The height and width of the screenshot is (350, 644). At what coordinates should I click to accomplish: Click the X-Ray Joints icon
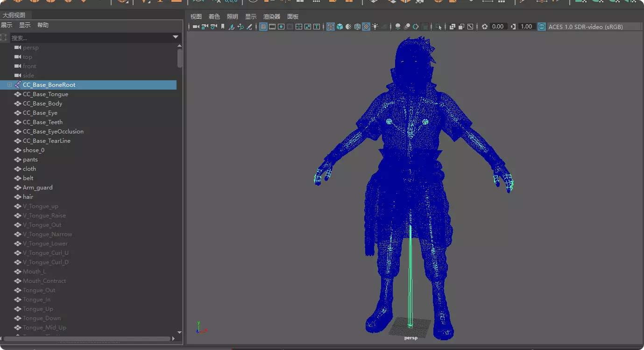[470, 27]
